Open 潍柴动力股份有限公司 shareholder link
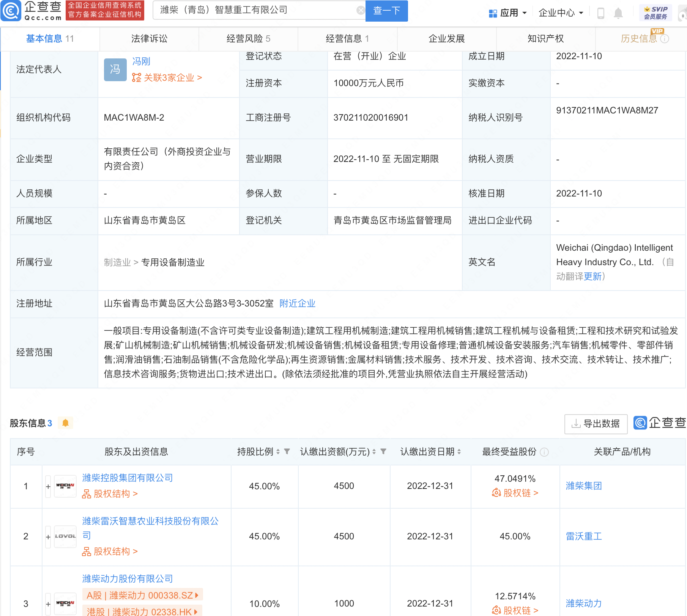 point(127,579)
